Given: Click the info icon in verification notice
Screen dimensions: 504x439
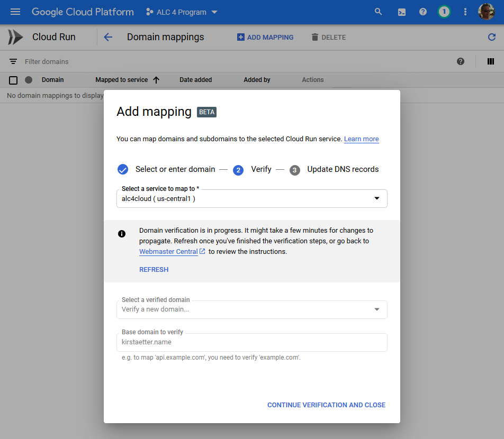Looking at the screenshot, I should coord(122,234).
